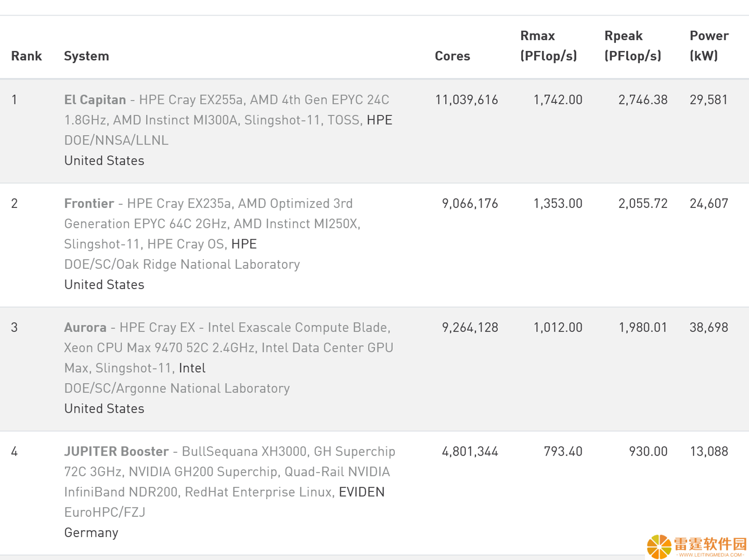Click the EVIDEN vendor name
Viewport: 749px width, 560px height.
pos(361,492)
